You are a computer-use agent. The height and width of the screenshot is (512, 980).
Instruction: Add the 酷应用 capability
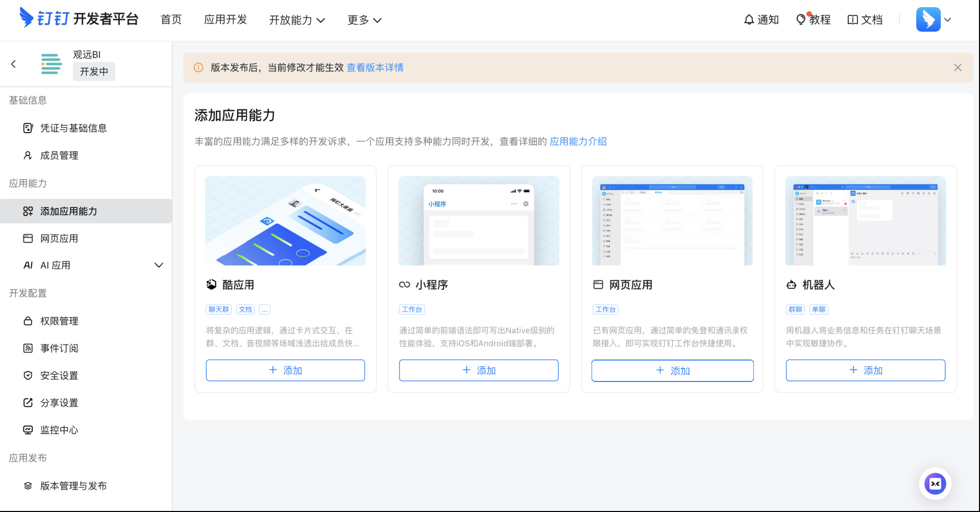[285, 370]
